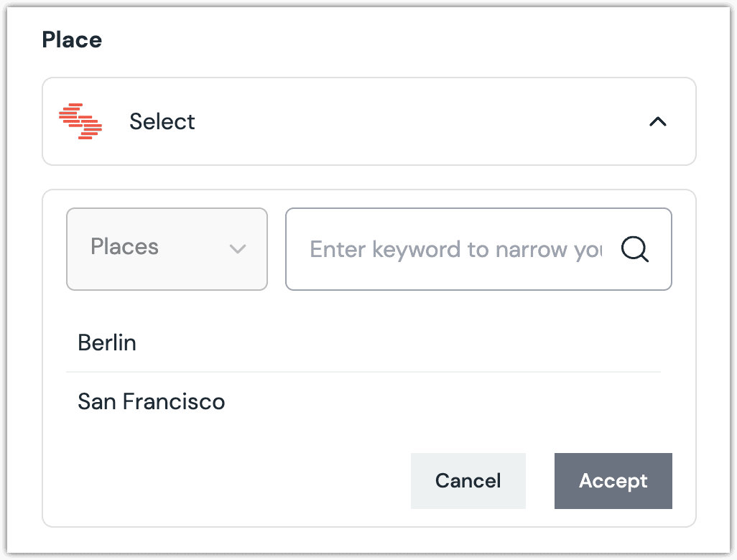Click the Place heading label

point(72,39)
